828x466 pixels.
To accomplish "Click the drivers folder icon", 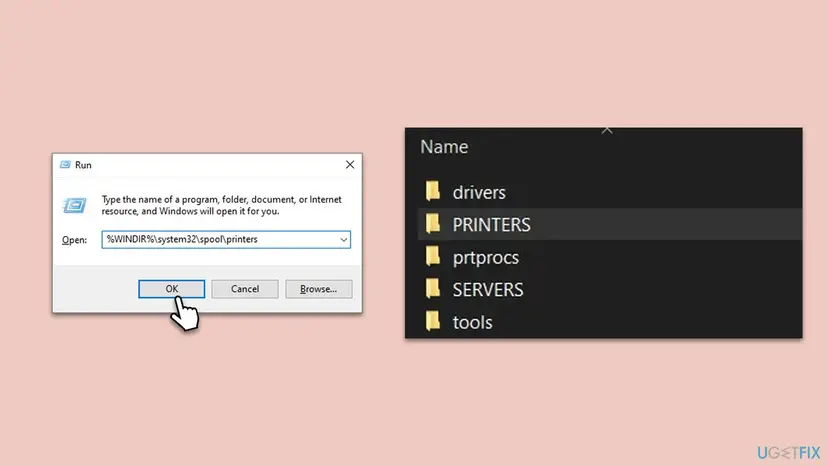I will [x=433, y=191].
